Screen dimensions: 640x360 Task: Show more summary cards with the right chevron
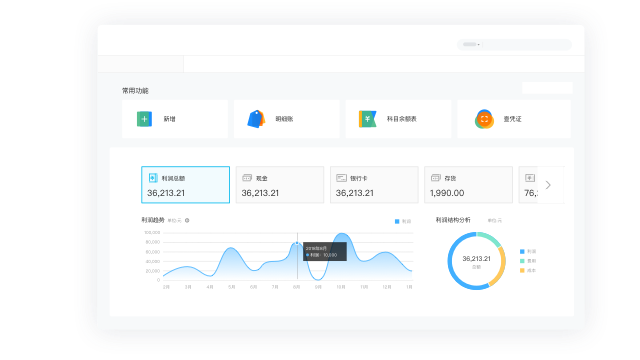pyautogui.click(x=548, y=185)
